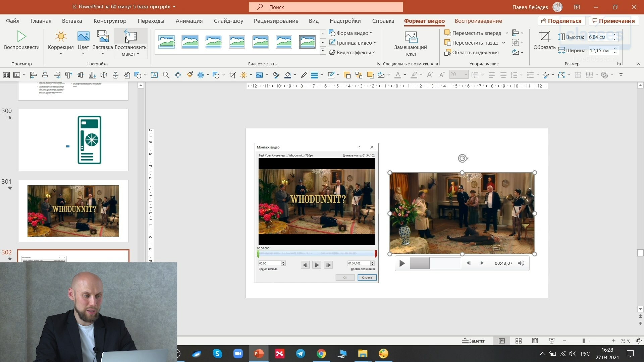The height and width of the screenshot is (362, 644).
Task: Click the align bottom icon in quick toolbar
Action: (92, 75)
